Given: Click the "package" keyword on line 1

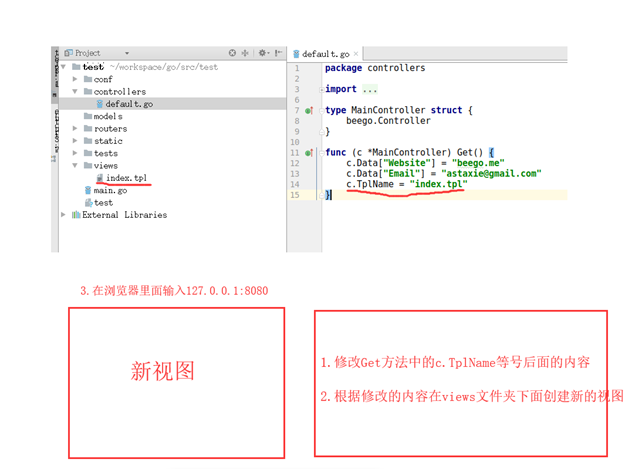Looking at the screenshot, I should point(344,68).
